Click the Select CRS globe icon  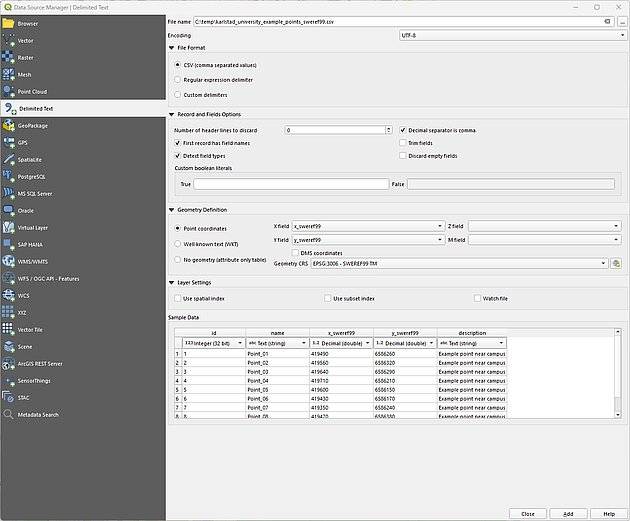616,264
